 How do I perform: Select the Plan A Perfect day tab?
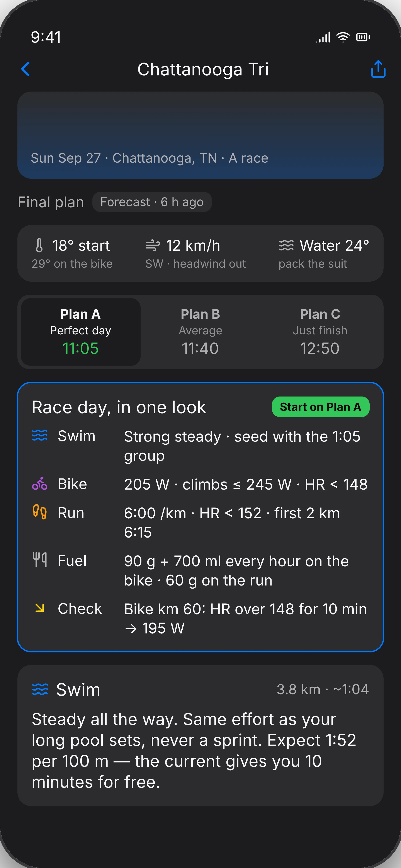(81, 332)
